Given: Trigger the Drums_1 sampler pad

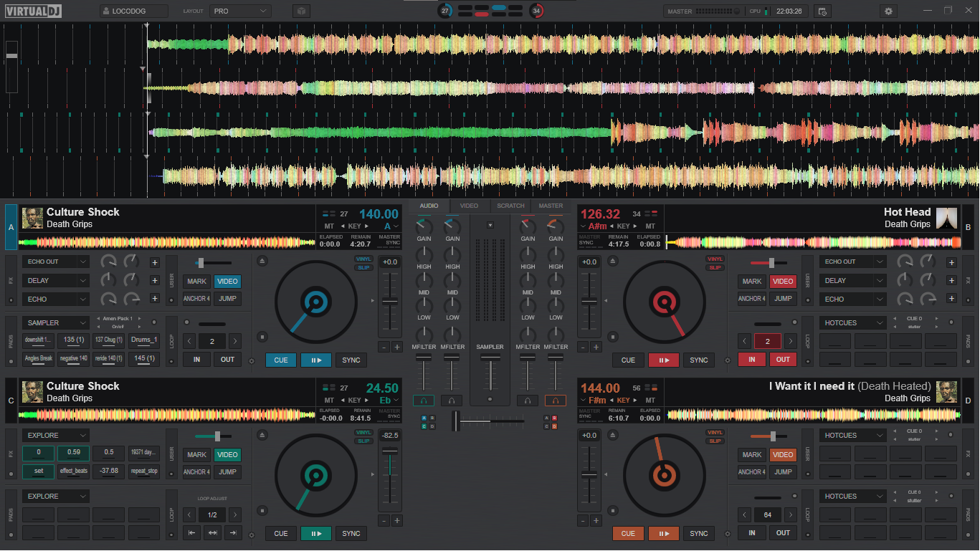Looking at the screenshot, I should pos(144,340).
